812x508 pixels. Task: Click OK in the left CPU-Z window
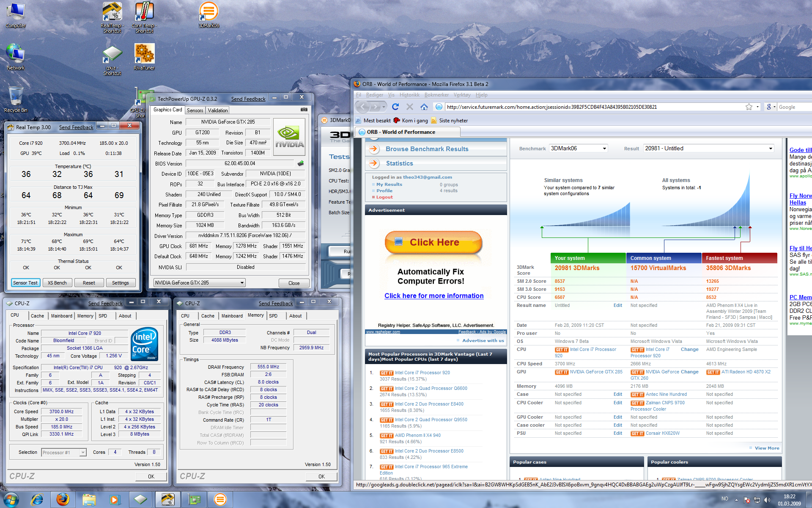pyautogui.click(x=151, y=477)
